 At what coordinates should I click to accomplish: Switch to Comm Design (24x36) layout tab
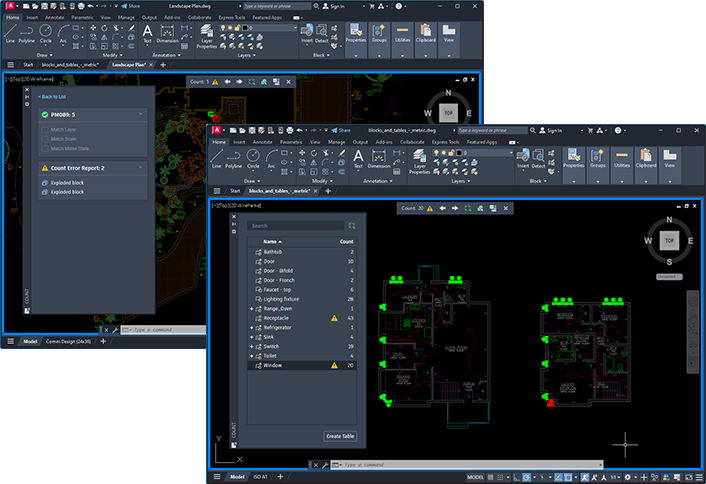tap(68, 341)
